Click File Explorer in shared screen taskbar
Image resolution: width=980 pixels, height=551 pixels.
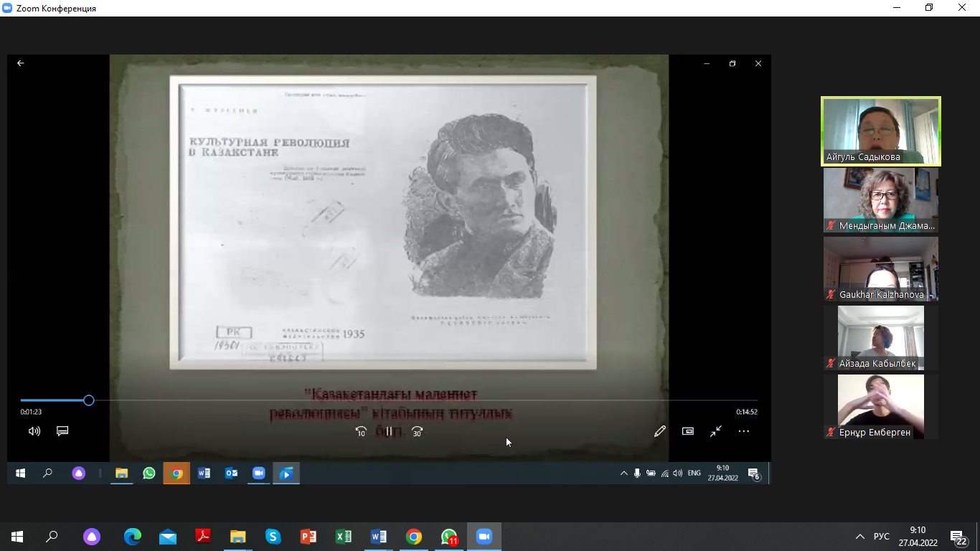pos(122,474)
